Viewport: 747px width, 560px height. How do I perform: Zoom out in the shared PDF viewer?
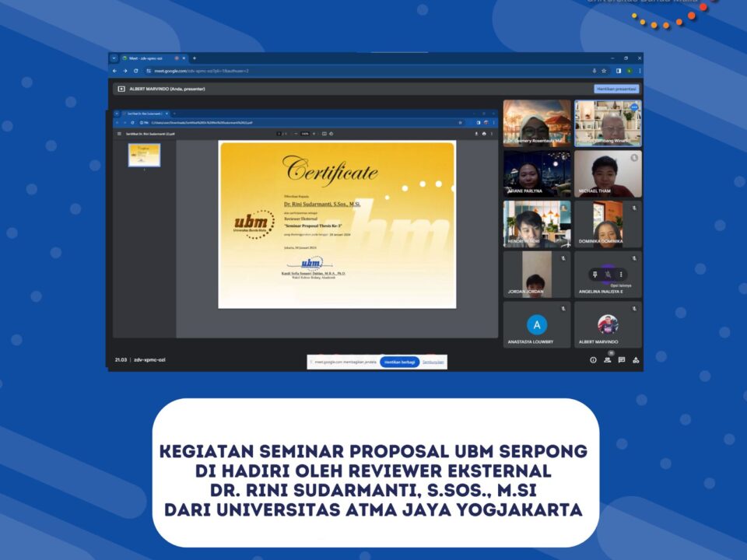click(296, 134)
